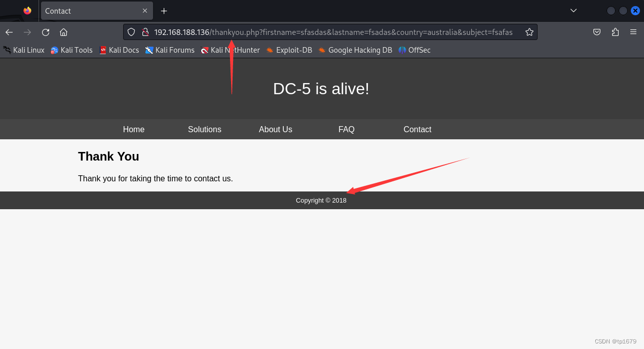644x349 pixels.
Task: Open the Kali Linux bookmark
Action: (x=24, y=50)
